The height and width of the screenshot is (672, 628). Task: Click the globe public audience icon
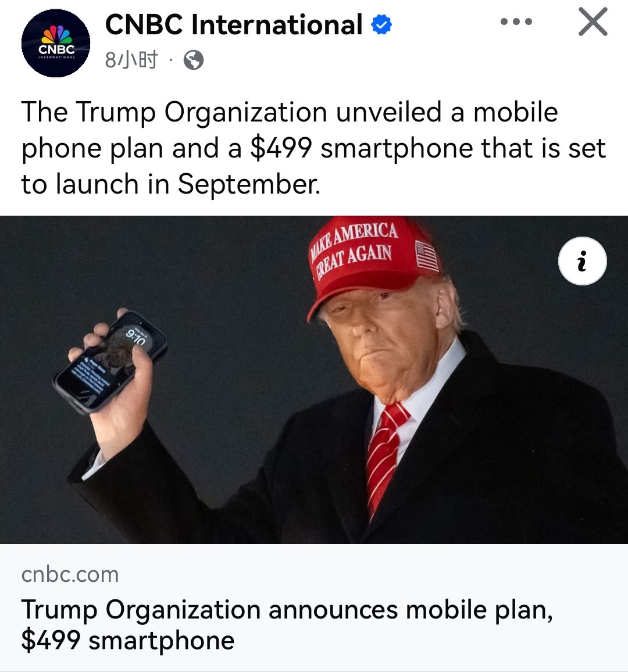pyautogui.click(x=193, y=60)
